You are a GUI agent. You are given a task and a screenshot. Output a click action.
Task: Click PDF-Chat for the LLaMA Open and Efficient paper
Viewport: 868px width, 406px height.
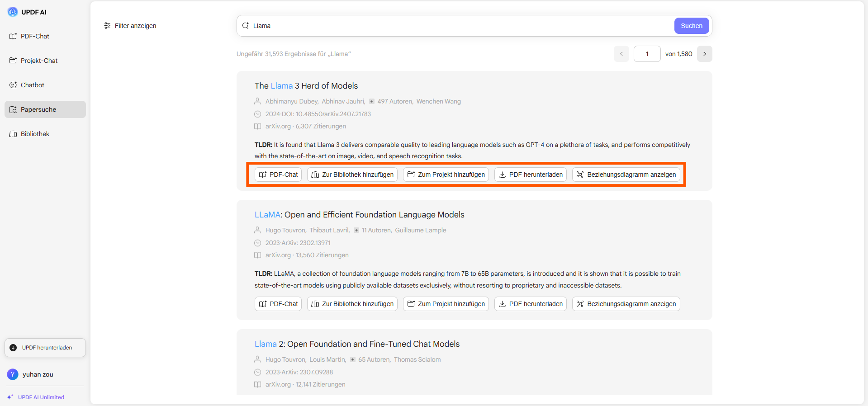278,304
